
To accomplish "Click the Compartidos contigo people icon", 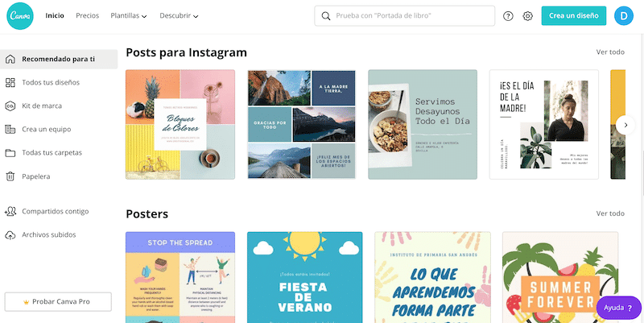I will click(10, 212).
